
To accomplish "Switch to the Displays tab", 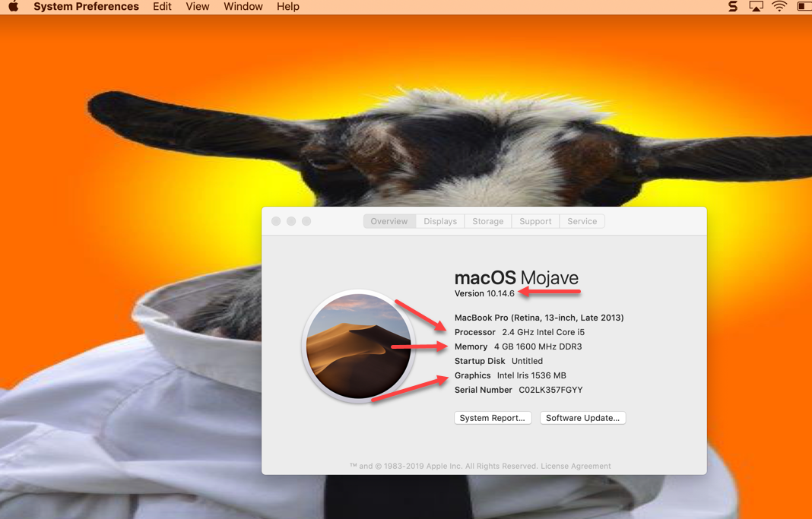I will tap(440, 221).
